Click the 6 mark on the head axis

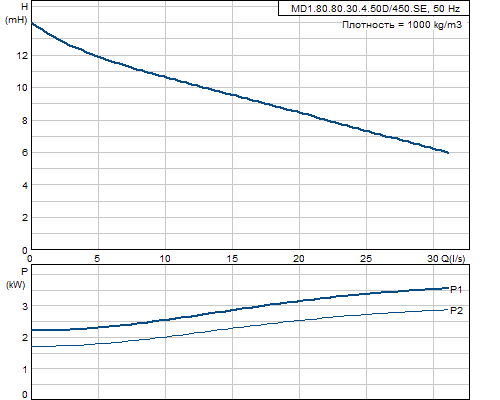pyautogui.click(x=25, y=153)
